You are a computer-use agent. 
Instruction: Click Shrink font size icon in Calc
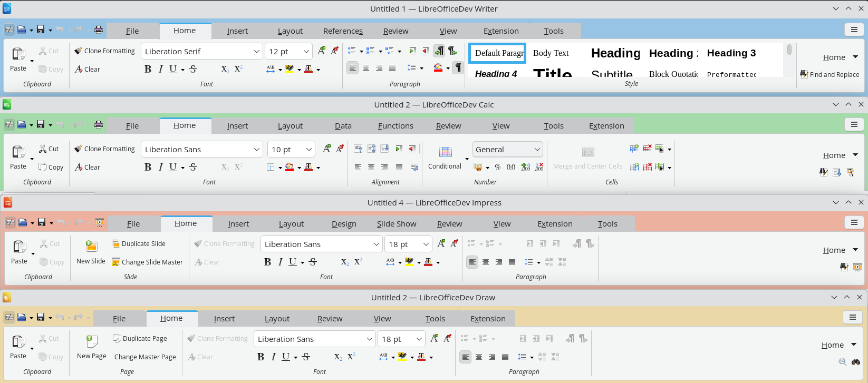pyautogui.click(x=340, y=149)
